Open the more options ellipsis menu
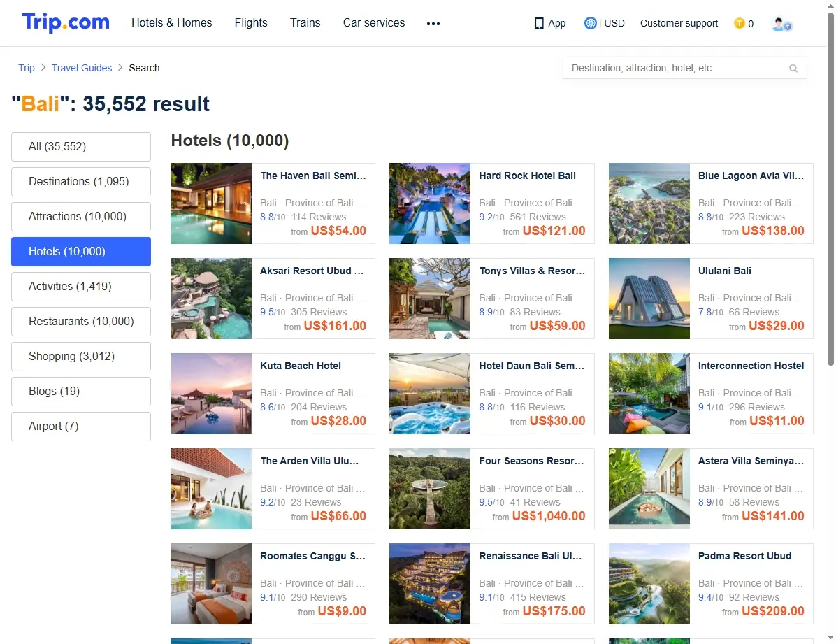 click(433, 24)
